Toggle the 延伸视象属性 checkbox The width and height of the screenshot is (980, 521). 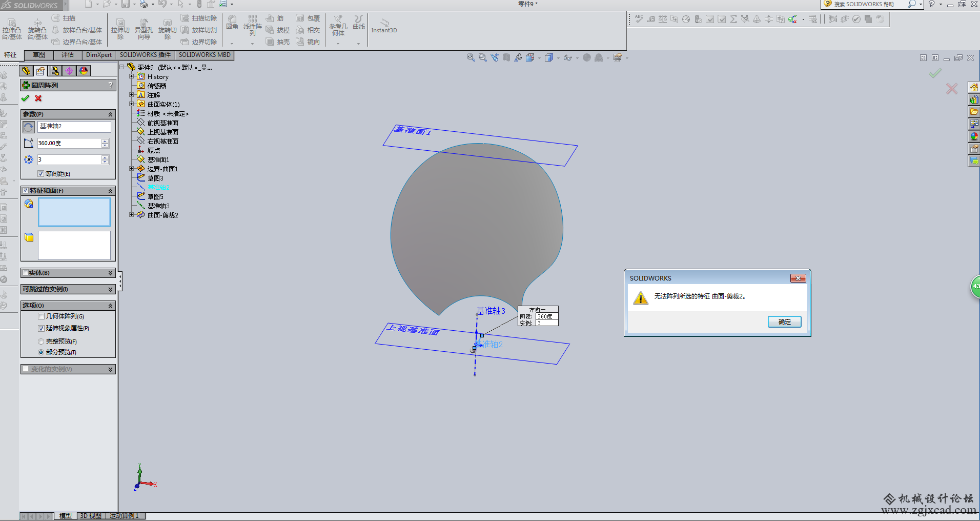pyautogui.click(x=42, y=328)
